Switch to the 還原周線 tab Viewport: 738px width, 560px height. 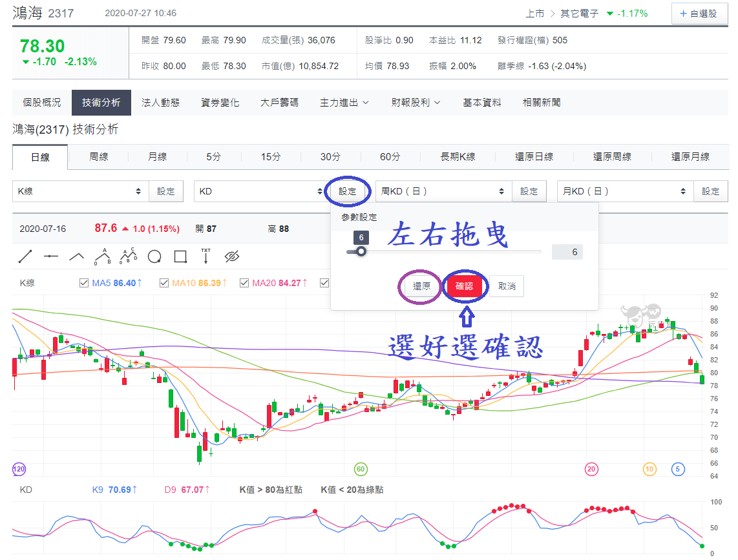pyautogui.click(x=613, y=157)
